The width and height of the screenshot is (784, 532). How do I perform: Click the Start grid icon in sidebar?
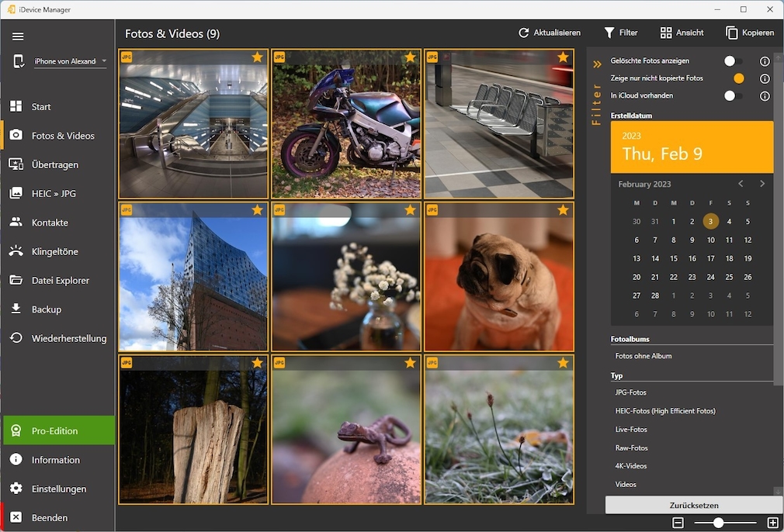(x=16, y=106)
